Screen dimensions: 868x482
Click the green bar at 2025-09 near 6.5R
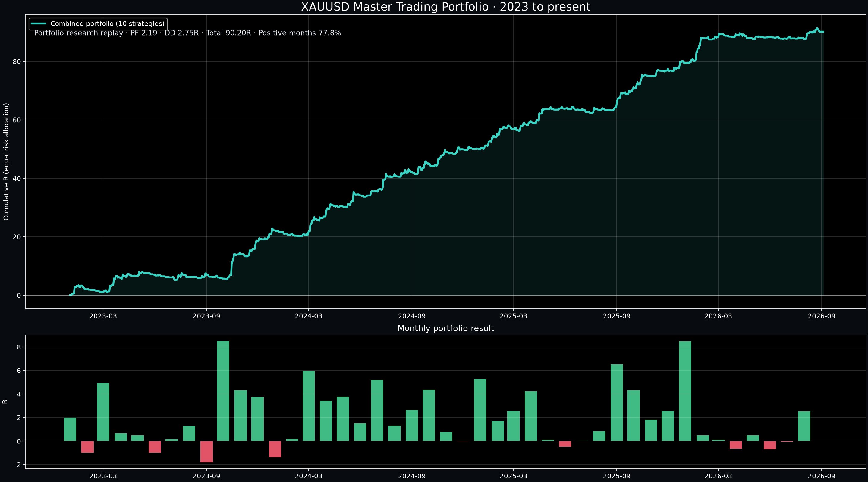pyautogui.click(x=617, y=402)
